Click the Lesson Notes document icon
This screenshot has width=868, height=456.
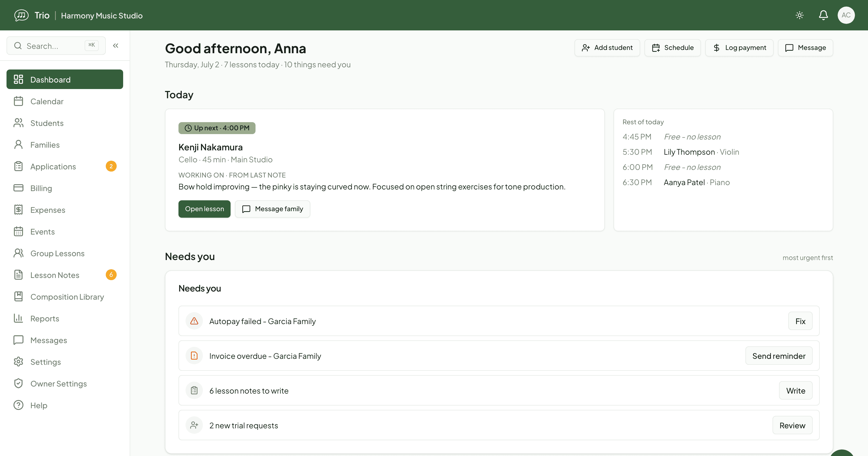18,275
